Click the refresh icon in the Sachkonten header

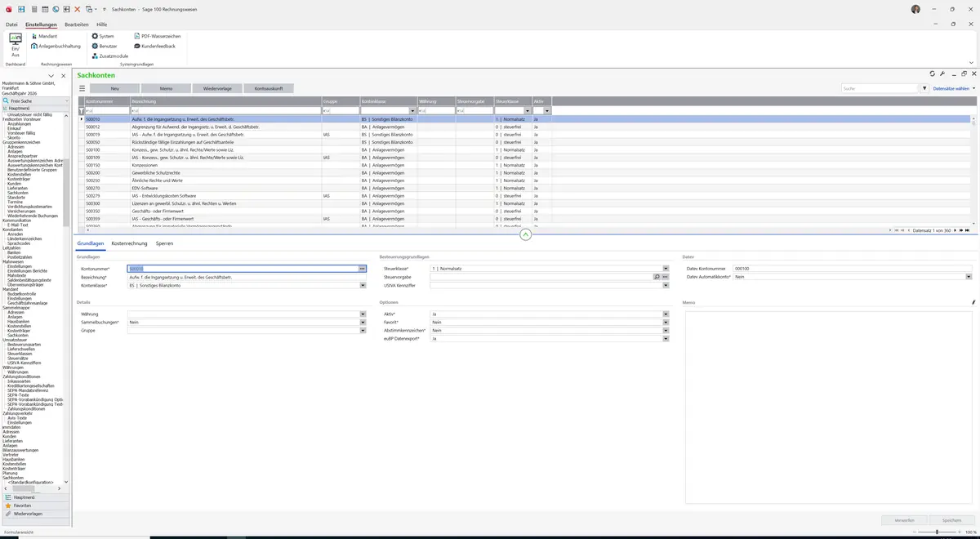(x=933, y=74)
